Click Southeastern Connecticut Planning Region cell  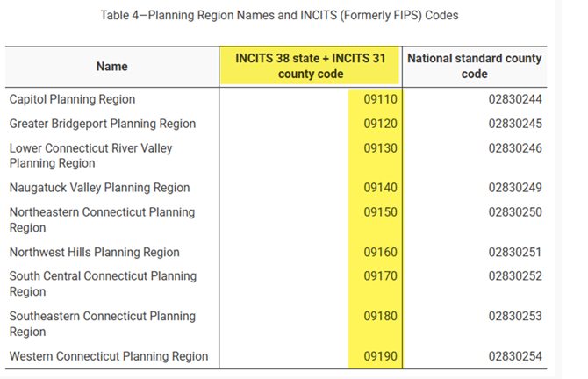[x=103, y=324]
